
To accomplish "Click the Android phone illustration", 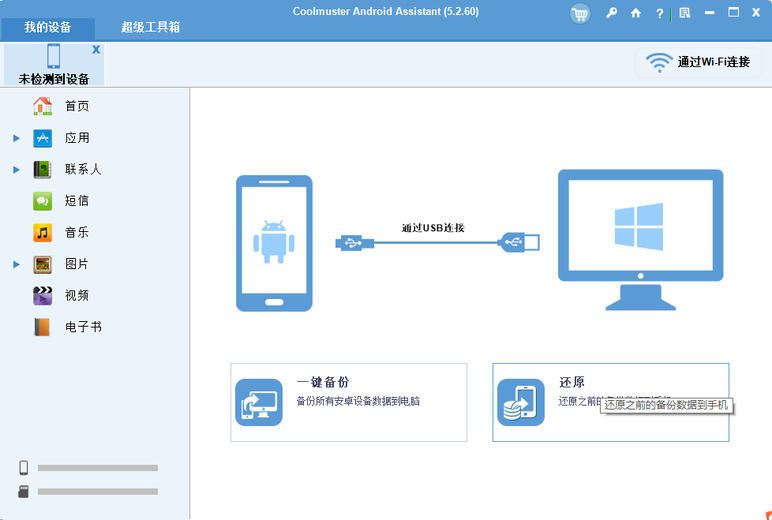I will pos(274,243).
